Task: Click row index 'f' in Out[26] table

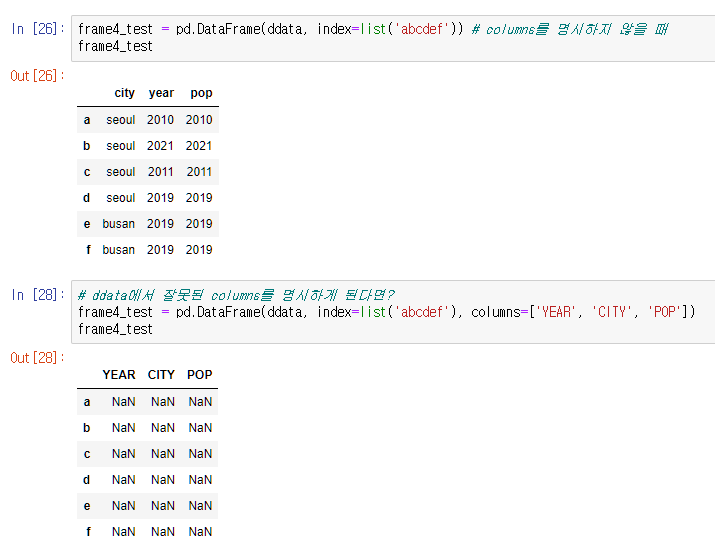Action: [x=88, y=250]
